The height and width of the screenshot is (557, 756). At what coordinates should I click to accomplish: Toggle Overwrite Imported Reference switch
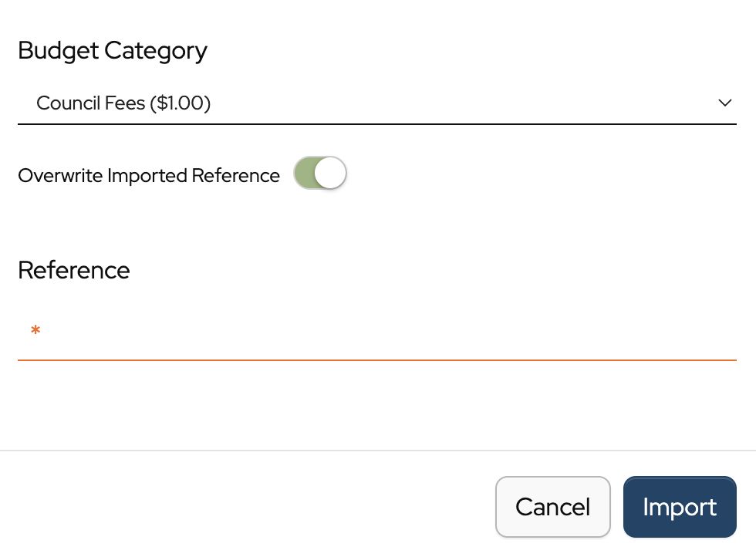pyautogui.click(x=320, y=174)
